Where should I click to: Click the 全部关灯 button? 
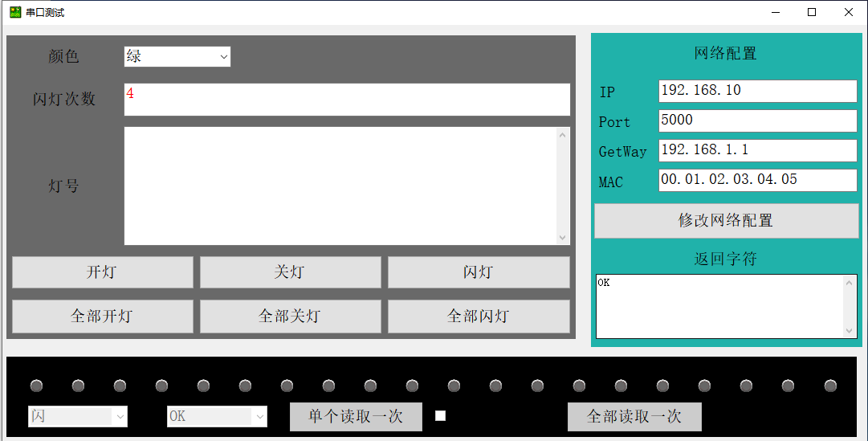click(x=290, y=316)
